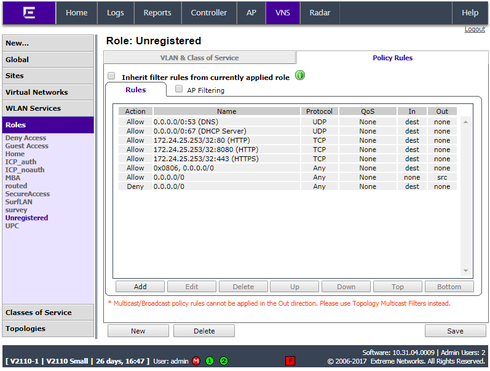Image resolution: width=490 pixels, height=371 pixels.
Task: Click the green 1 status indicator
Action: (210, 361)
